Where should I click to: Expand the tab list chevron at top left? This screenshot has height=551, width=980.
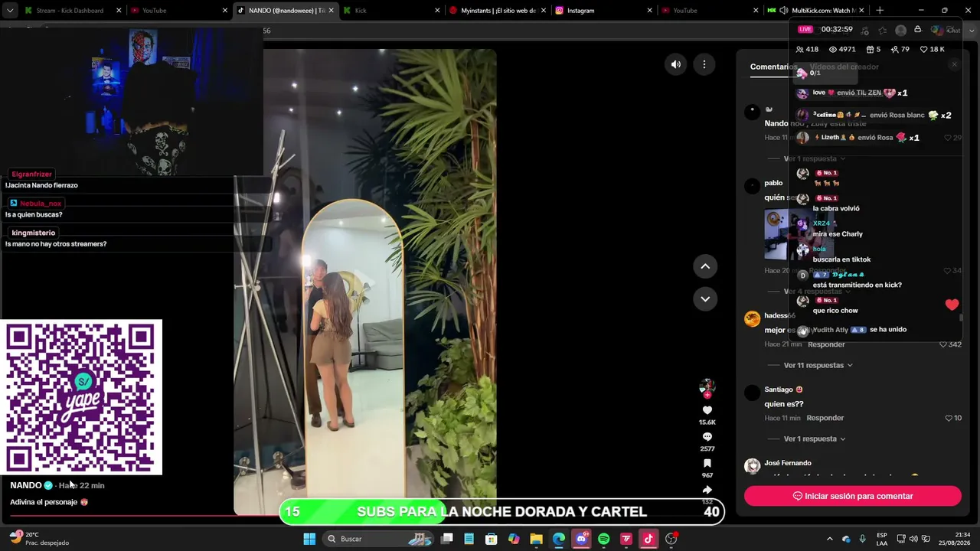(x=10, y=11)
